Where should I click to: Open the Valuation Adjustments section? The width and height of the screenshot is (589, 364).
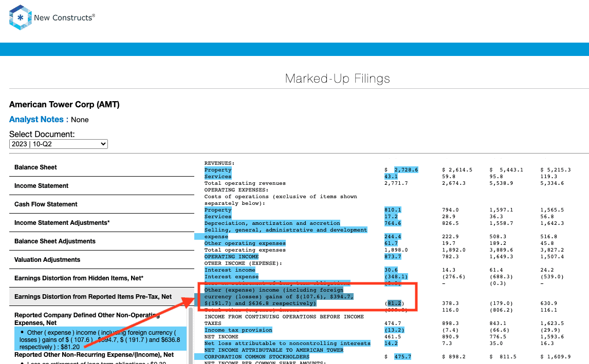tap(101, 260)
